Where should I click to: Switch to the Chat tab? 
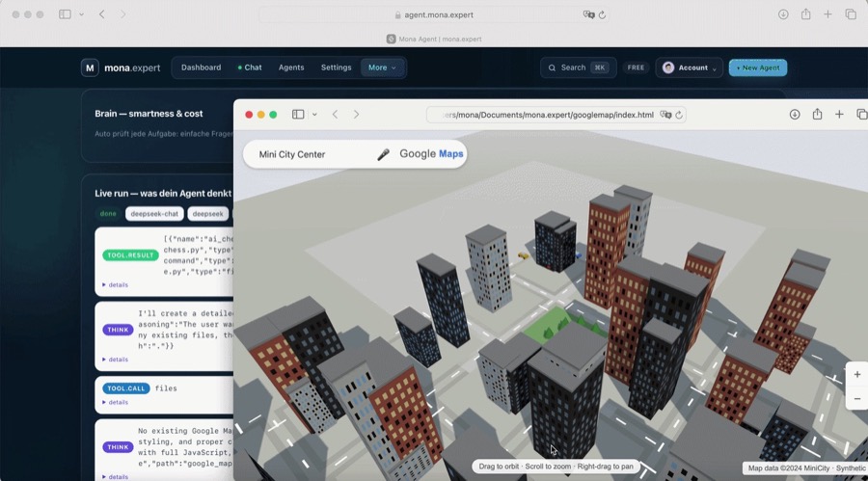[x=250, y=67]
